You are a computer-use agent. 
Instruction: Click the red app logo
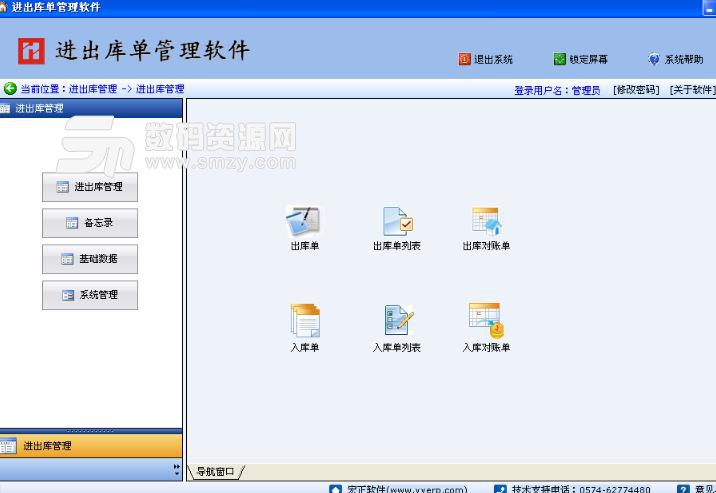[31, 51]
